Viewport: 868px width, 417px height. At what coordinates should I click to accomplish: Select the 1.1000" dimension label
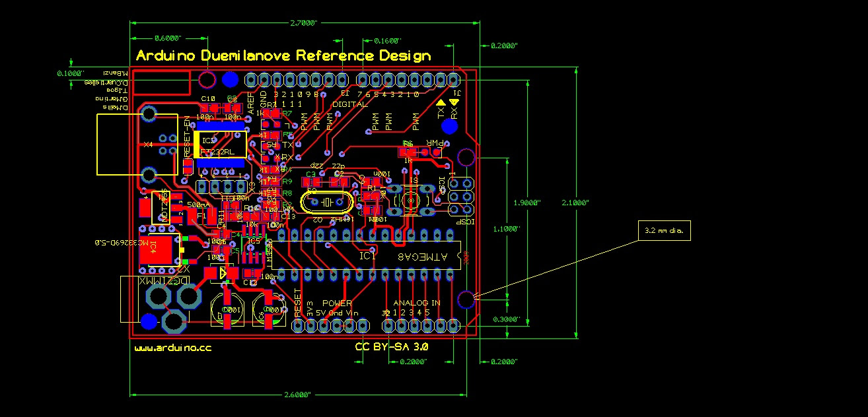coord(507,229)
